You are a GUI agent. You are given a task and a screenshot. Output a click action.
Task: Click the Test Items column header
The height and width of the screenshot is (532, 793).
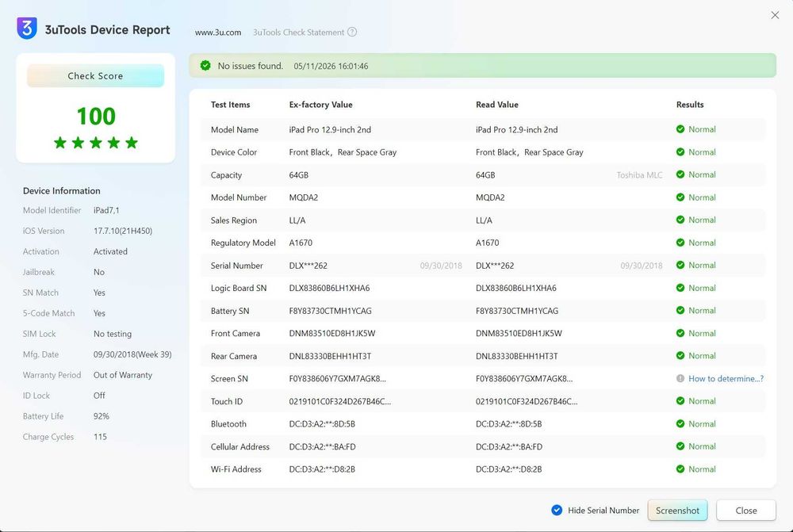(x=230, y=105)
